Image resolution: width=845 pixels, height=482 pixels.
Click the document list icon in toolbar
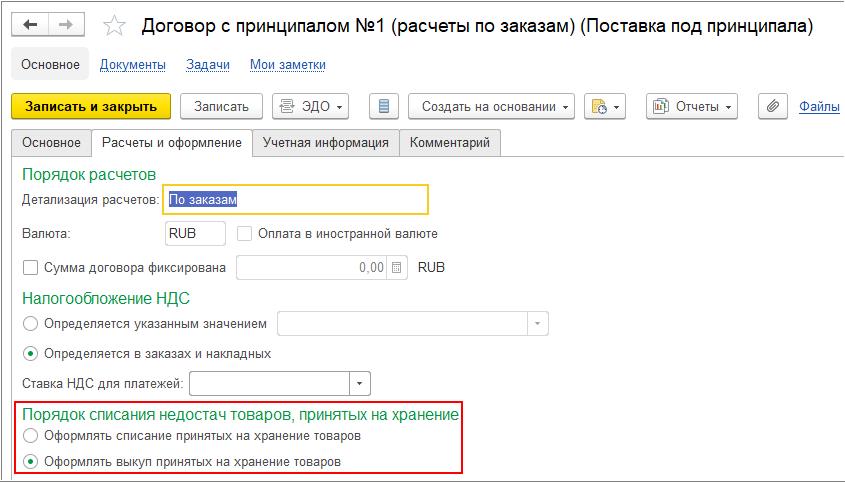tap(385, 106)
